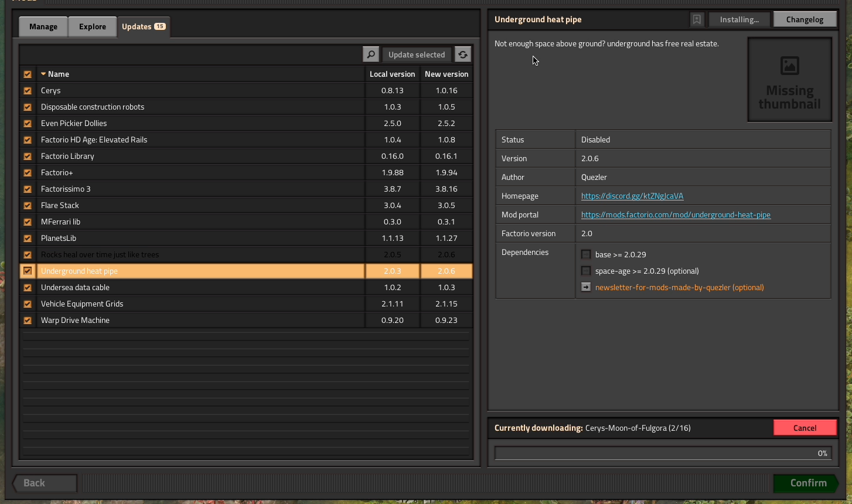The image size is (852, 504).
Task: Open the Changelog
Action: 805,19
